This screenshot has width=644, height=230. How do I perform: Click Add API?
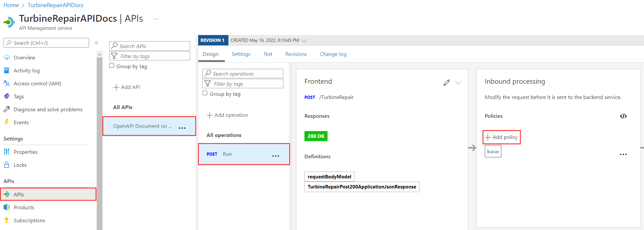click(x=127, y=87)
